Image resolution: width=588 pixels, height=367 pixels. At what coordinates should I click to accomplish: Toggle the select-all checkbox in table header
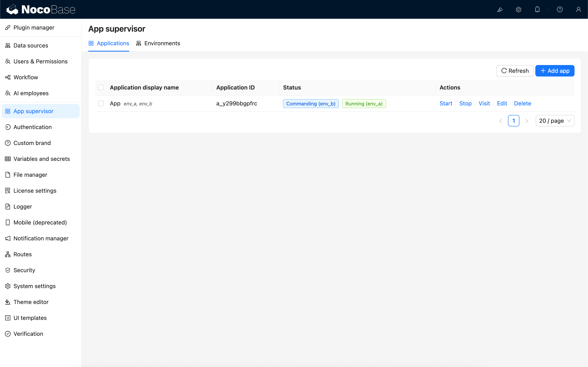point(101,87)
